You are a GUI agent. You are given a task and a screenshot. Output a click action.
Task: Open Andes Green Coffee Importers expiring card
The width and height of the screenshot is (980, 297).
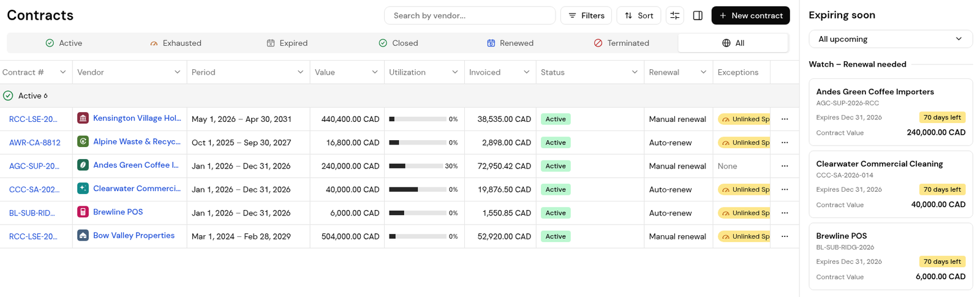click(891, 112)
